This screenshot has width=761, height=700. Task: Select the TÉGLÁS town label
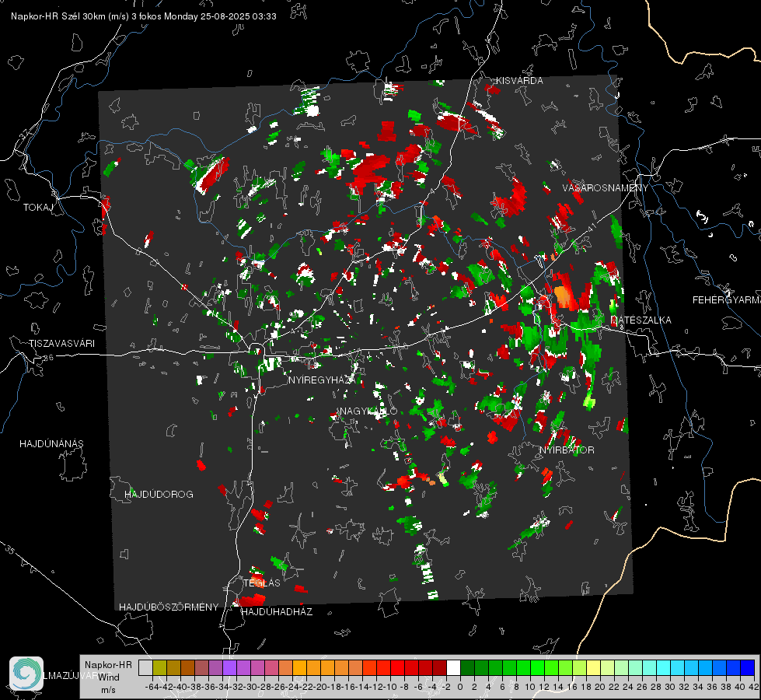[262, 583]
